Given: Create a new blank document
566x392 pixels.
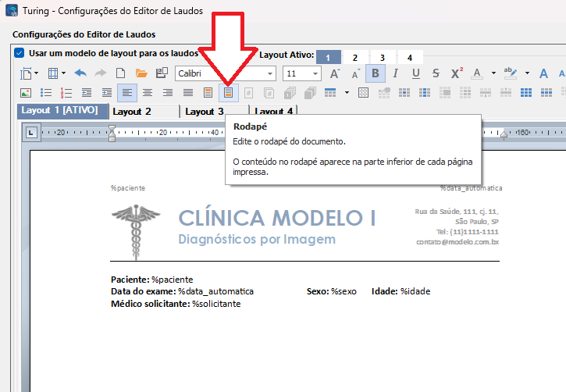Looking at the screenshot, I should point(121,73).
